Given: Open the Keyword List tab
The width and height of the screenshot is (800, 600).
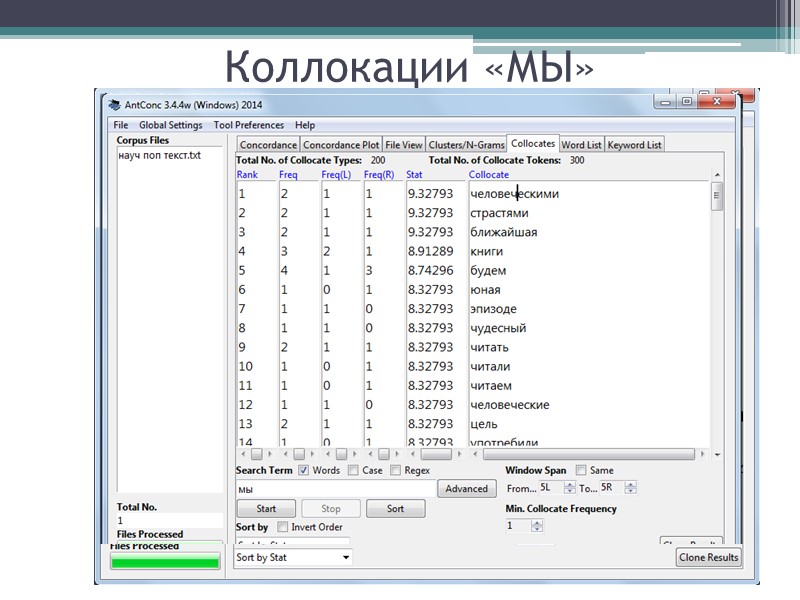Looking at the screenshot, I should [x=634, y=144].
